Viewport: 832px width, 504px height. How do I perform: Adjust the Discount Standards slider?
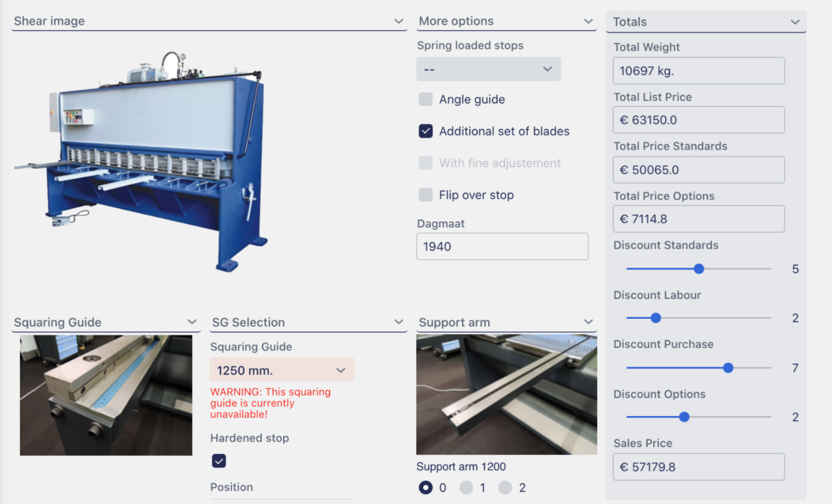(698, 269)
